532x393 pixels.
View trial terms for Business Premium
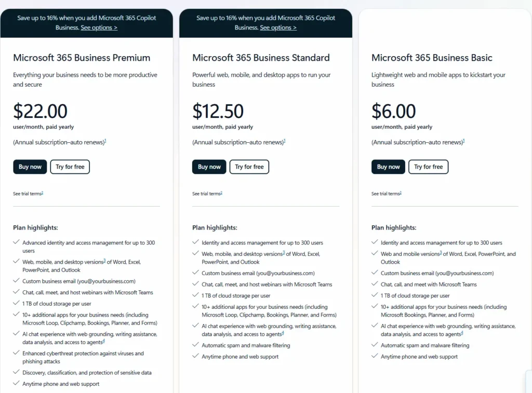27,193
